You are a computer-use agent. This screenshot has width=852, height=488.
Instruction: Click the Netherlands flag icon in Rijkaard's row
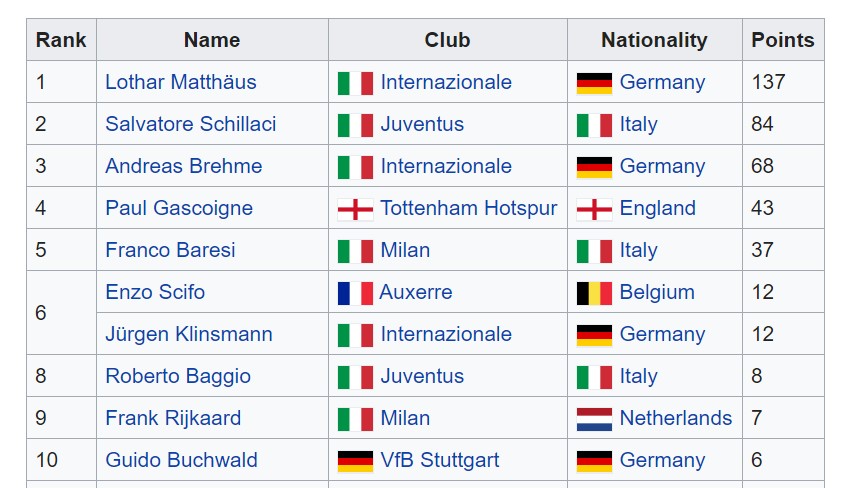tap(594, 419)
